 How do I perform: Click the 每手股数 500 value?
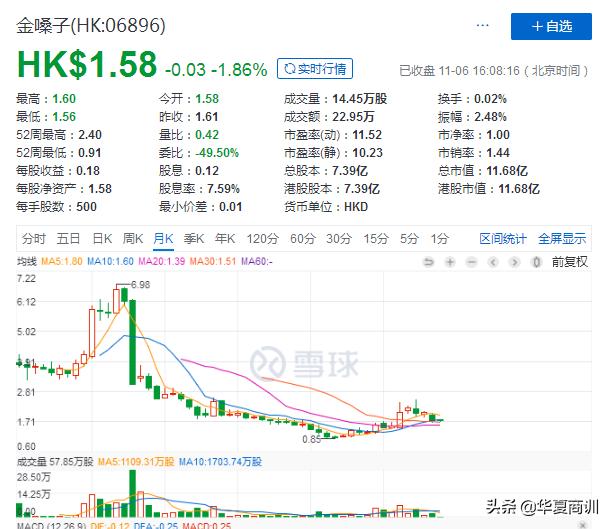click(86, 207)
